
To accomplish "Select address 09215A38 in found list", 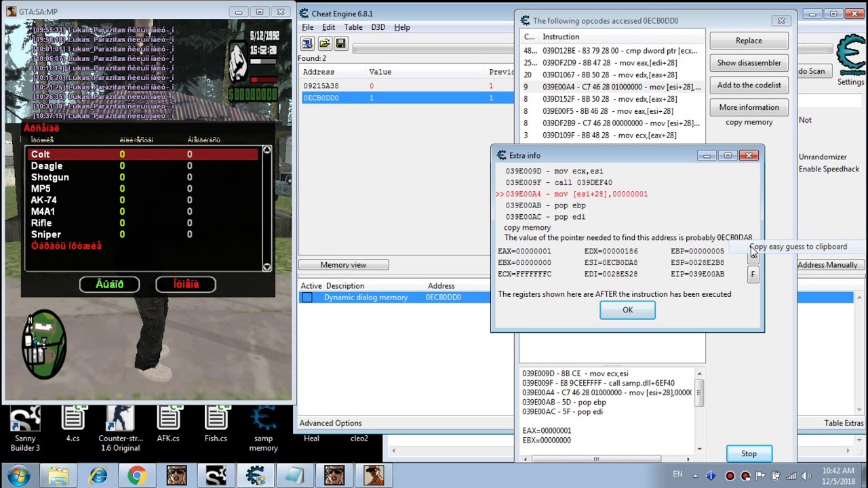I will click(x=406, y=86).
